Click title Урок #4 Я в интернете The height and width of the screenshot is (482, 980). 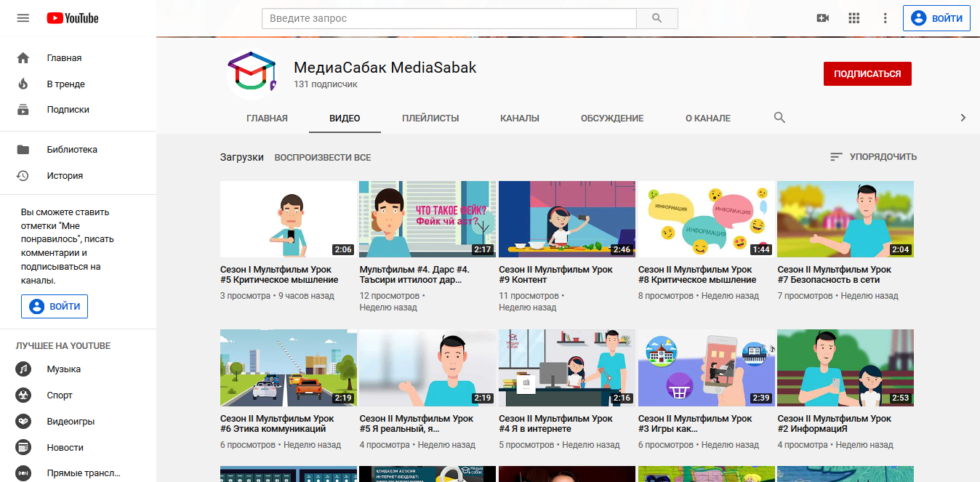point(555,424)
